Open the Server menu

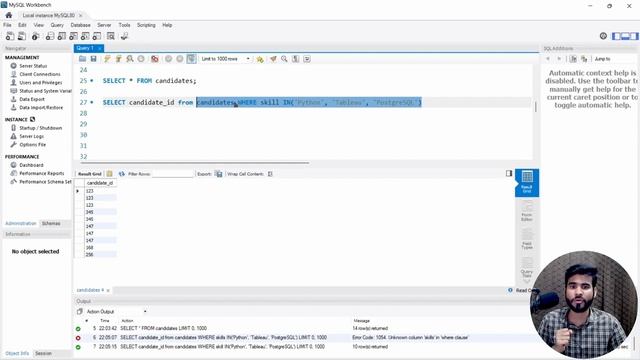(x=104, y=25)
